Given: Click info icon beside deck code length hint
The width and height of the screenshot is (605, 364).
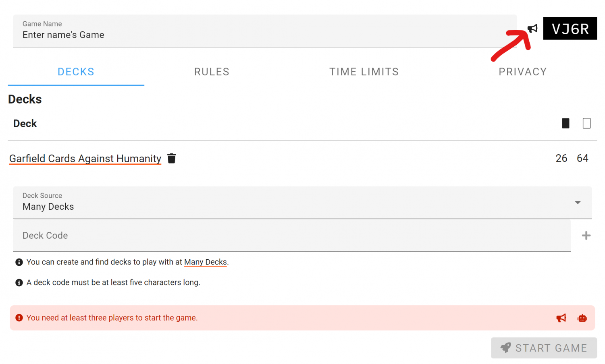Looking at the screenshot, I should click(x=19, y=283).
